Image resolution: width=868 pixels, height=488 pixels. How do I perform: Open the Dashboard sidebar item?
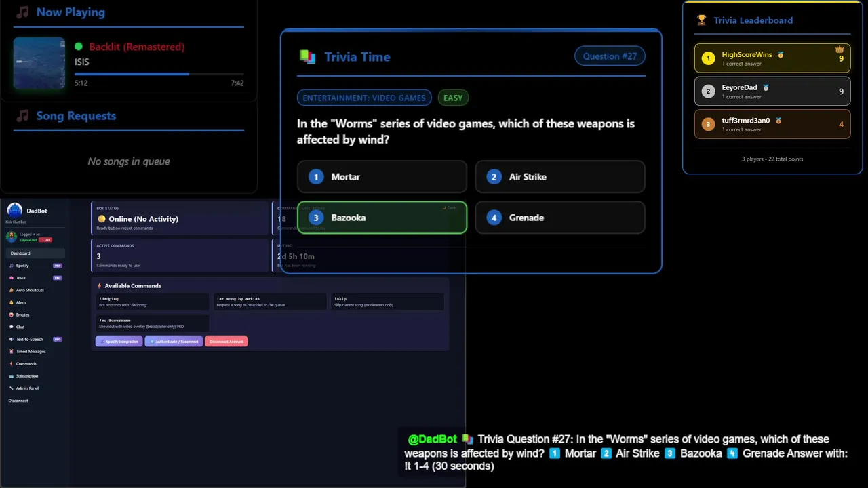(x=37, y=253)
